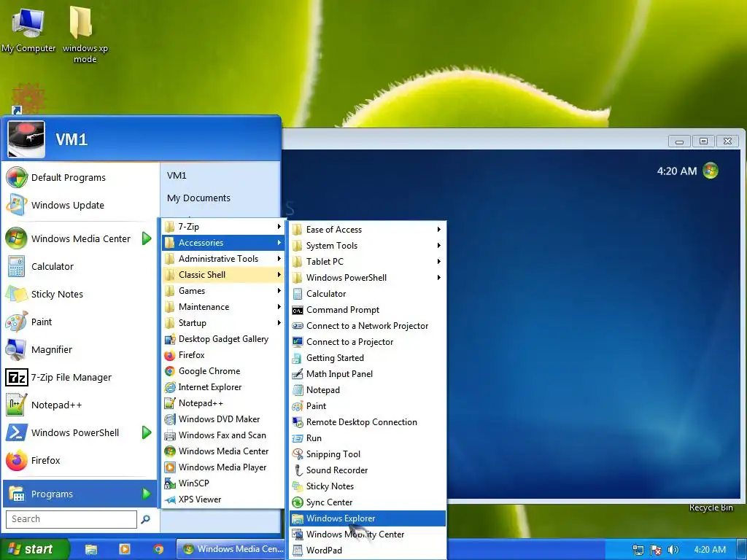
Task: Launch Notepad from Accessories
Action: click(368, 390)
